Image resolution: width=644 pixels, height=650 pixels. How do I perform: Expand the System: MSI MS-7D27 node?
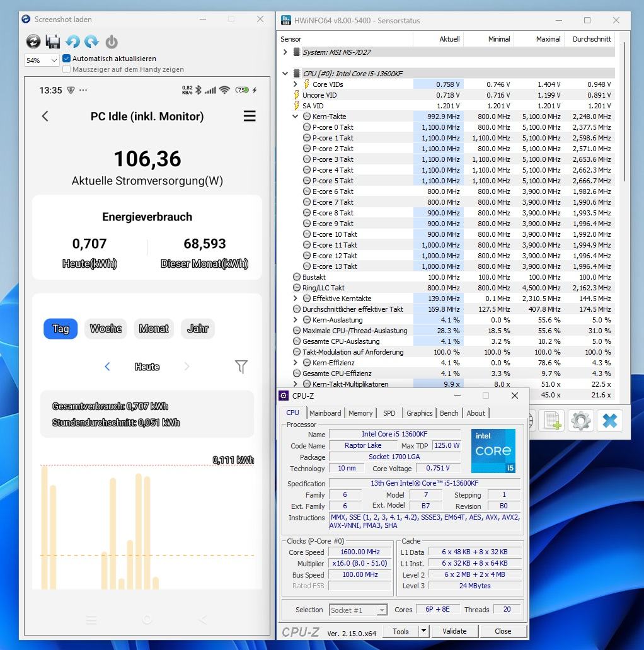tap(285, 52)
